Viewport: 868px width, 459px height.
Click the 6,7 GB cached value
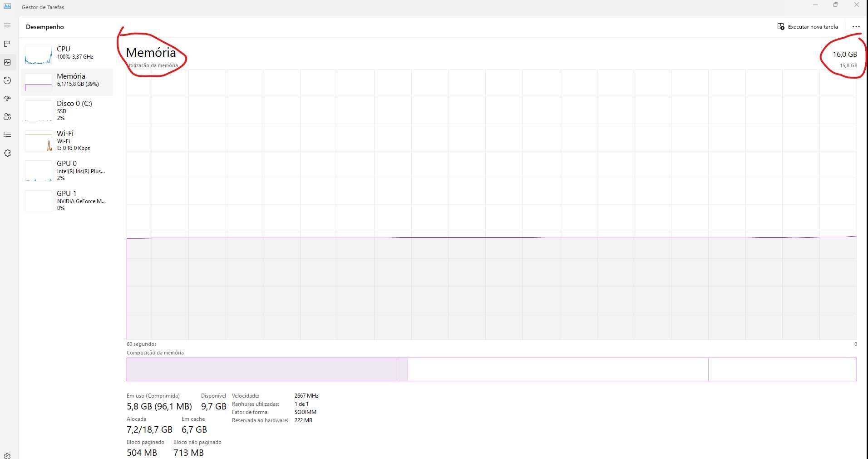pos(194,429)
